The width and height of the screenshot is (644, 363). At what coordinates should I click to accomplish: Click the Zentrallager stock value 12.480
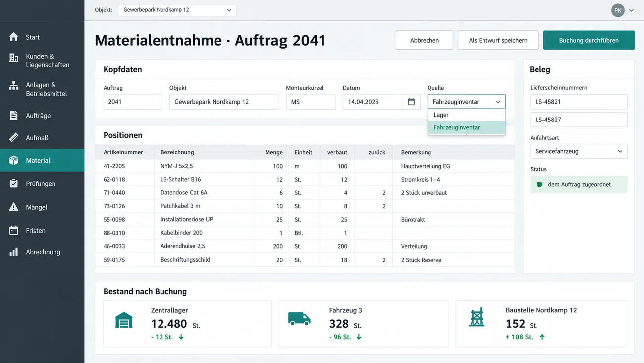(169, 324)
